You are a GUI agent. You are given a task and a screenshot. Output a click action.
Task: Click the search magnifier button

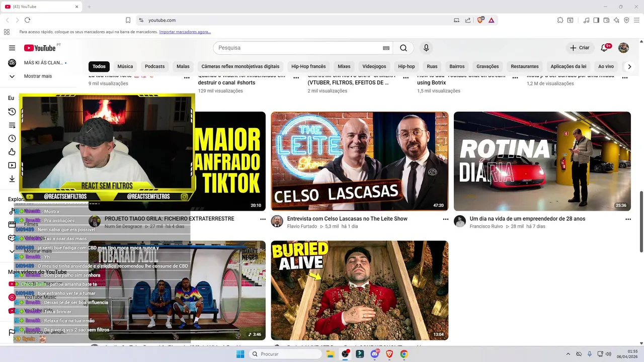pos(404,48)
